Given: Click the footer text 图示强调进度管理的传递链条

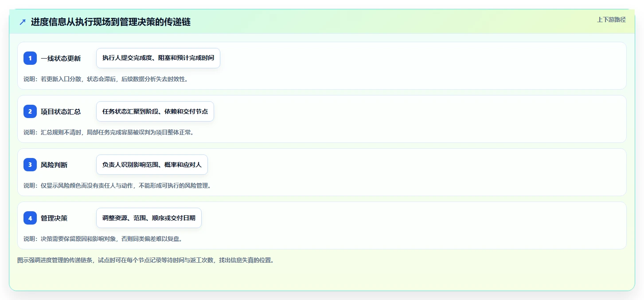Looking at the screenshot, I should coord(145,260).
